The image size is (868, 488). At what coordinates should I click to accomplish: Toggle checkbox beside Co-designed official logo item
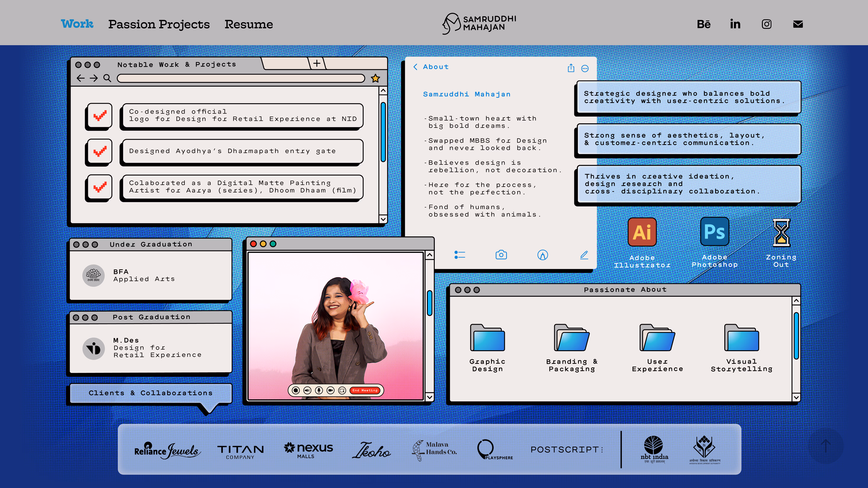tap(100, 116)
